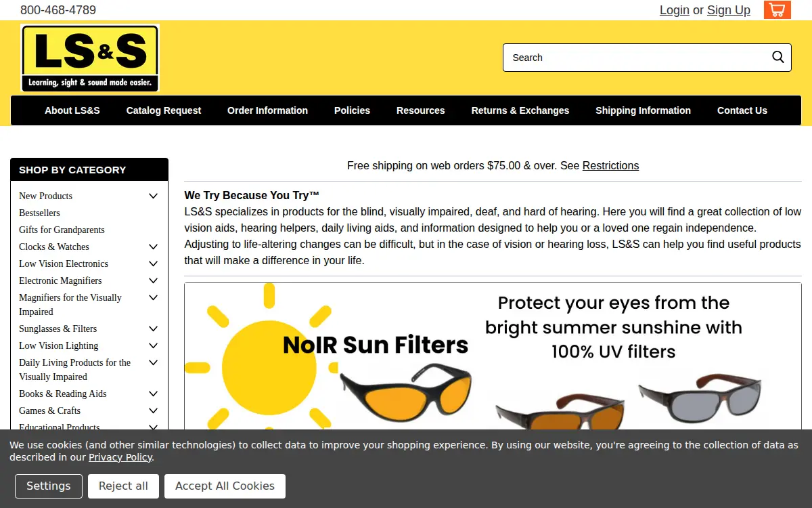The width and height of the screenshot is (812, 508).
Task: Open the NoIR Sun Filters banner
Action: click(x=493, y=356)
